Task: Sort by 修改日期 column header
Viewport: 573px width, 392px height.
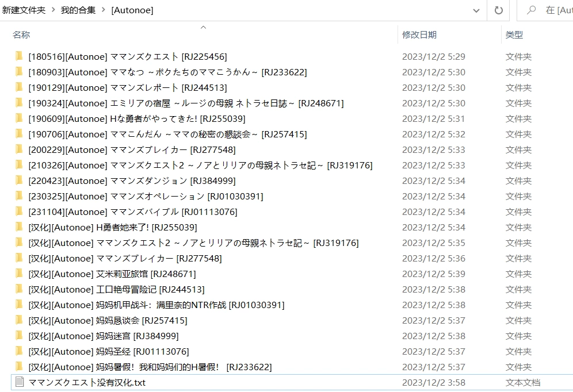Action: [x=419, y=34]
